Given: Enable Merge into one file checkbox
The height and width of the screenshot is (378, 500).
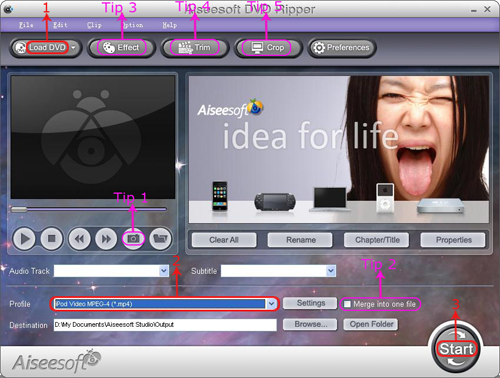Looking at the screenshot, I should [x=347, y=304].
